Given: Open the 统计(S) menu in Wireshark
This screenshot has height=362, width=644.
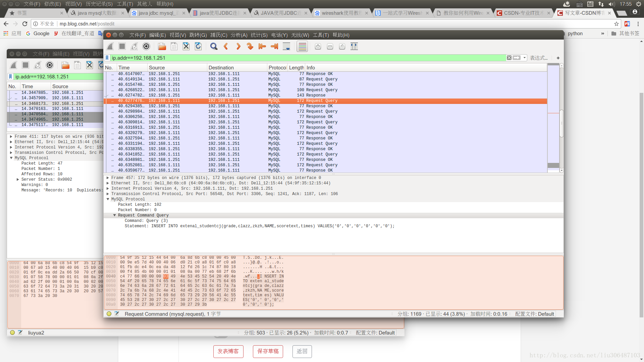Looking at the screenshot, I should pos(259,35).
